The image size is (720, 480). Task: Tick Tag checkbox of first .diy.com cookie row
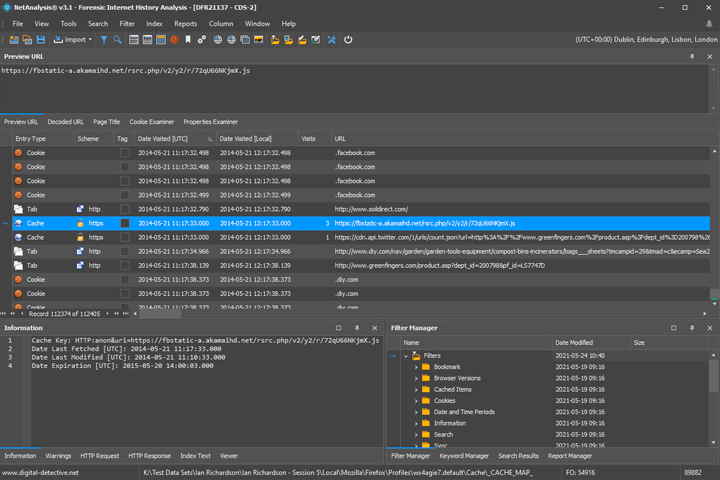(x=124, y=280)
